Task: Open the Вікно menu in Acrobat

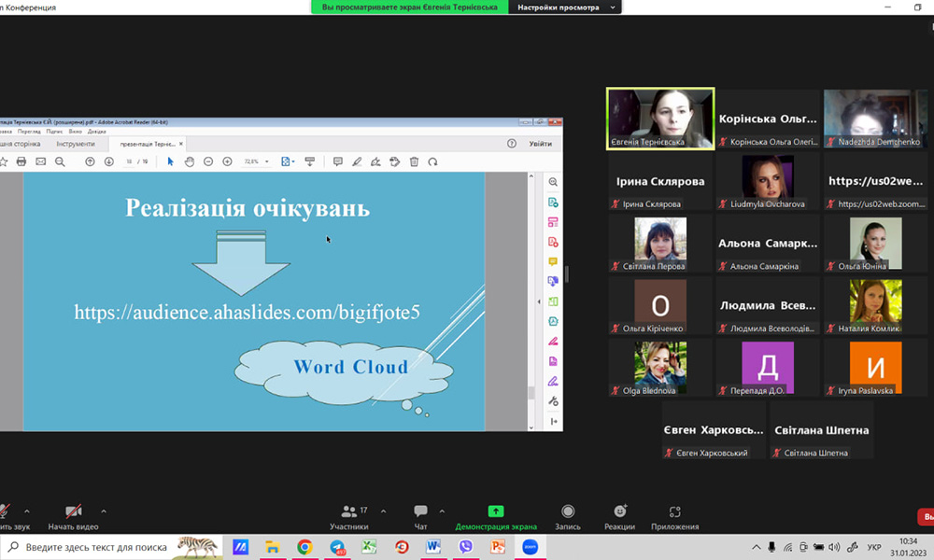Action: click(x=75, y=132)
